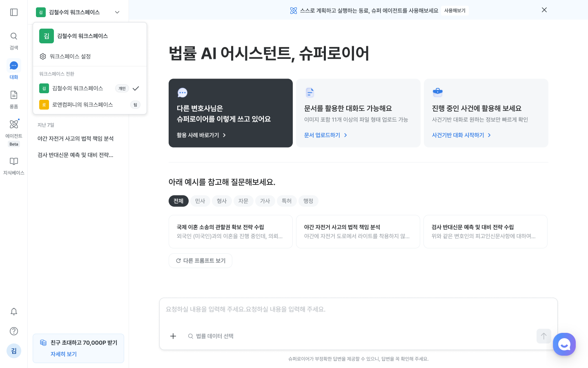Select the 가사 category tab
The height and width of the screenshot is (368, 588).
[x=265, y=201]
